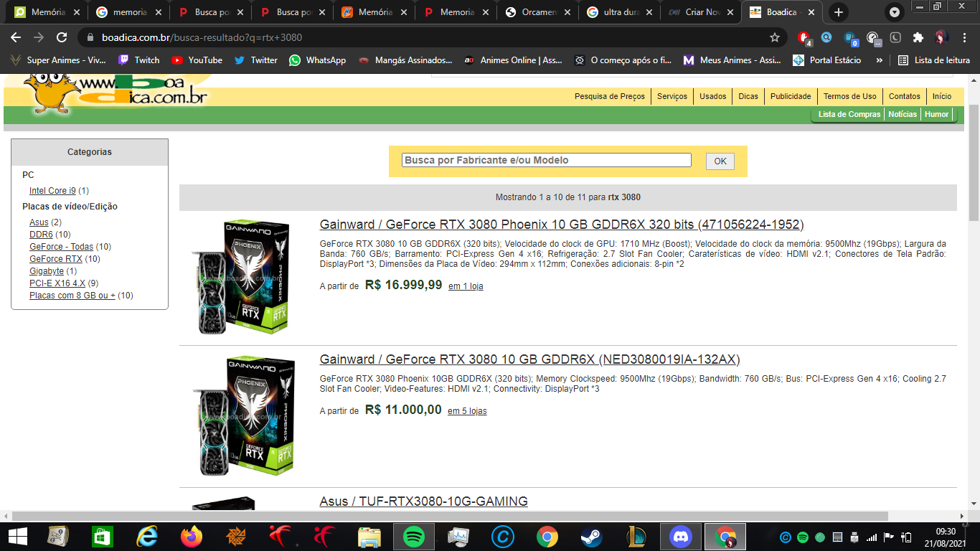Open Gainward NED3080019IA-132AX product title

530,359
